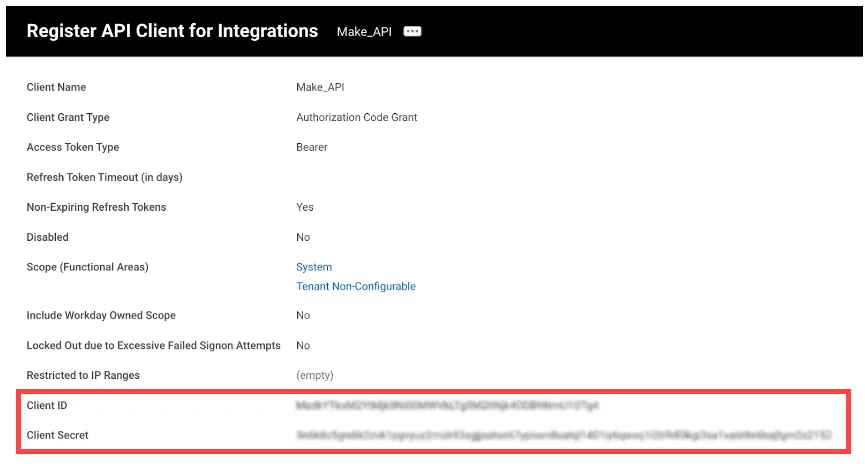This screenshot has height=464, width=865.
Task: Click the Make_API title in the header
Action: coord(364,32)
